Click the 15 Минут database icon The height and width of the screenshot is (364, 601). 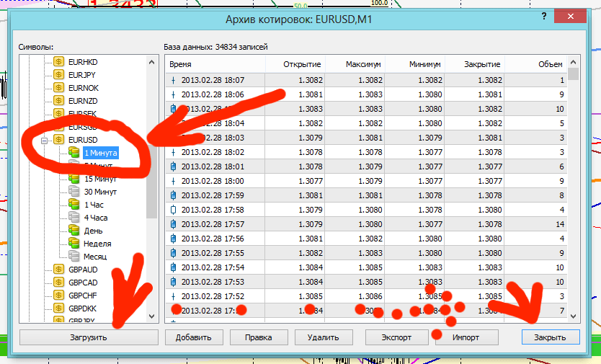[74, 179]
